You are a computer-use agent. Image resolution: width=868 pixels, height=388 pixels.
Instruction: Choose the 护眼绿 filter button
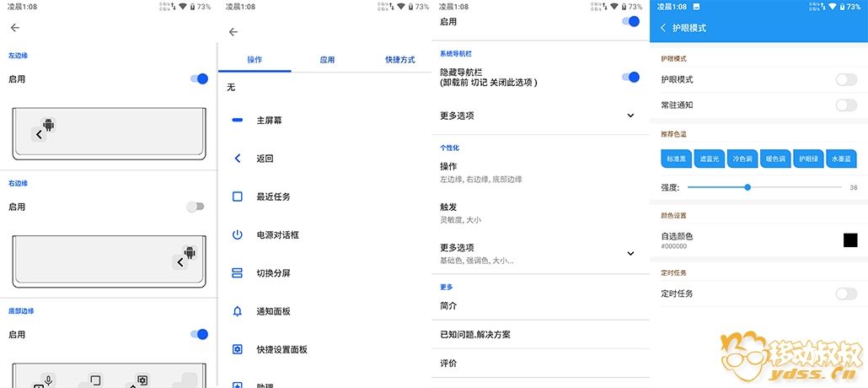[808, 159]
